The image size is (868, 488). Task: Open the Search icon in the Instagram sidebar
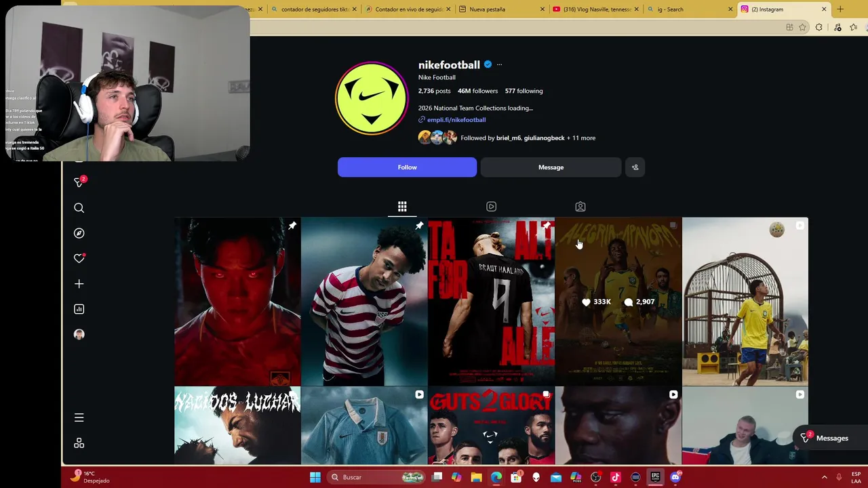(79, 208)
